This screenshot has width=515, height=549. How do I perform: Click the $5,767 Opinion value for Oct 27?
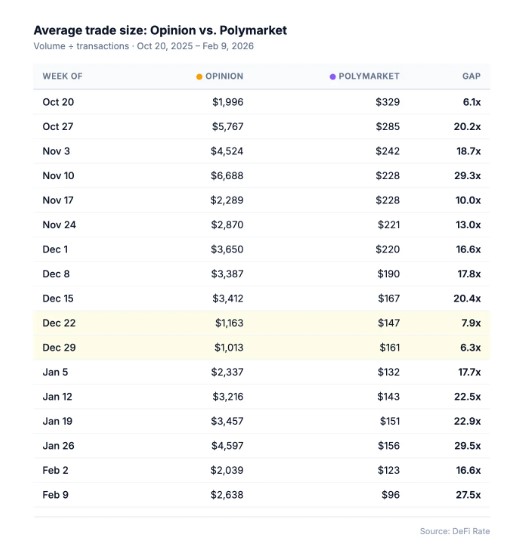[x=228, y=127]
